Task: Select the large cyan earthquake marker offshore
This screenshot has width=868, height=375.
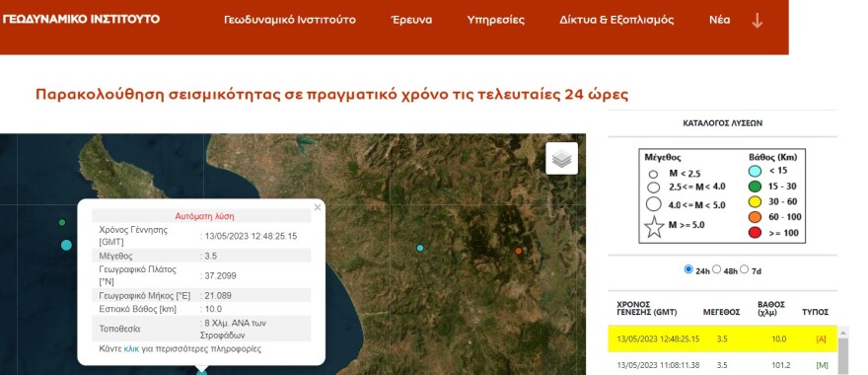Action: (x=66, y=245)
